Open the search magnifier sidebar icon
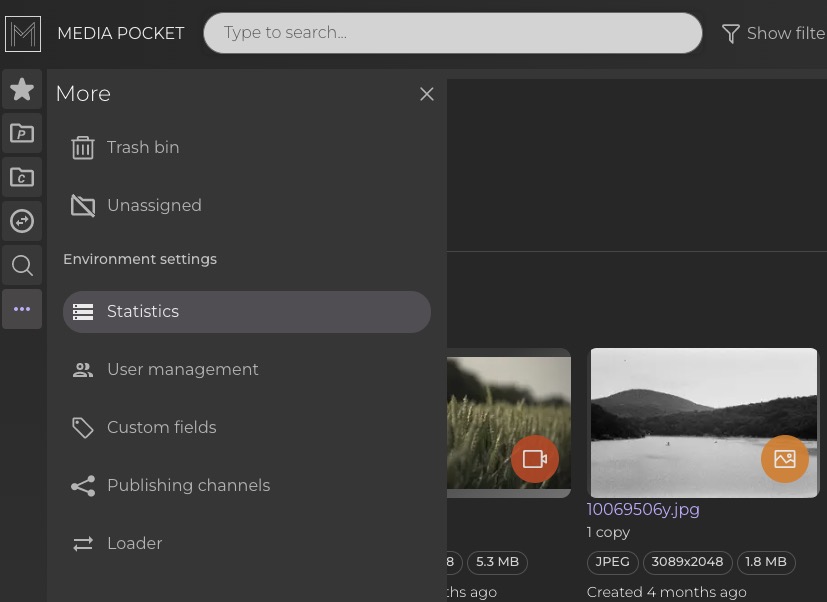 click(x=22, y=265)
